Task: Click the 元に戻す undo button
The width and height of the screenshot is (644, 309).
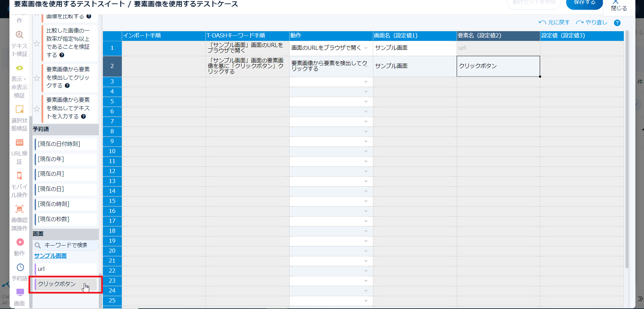Action: point(554,23)
